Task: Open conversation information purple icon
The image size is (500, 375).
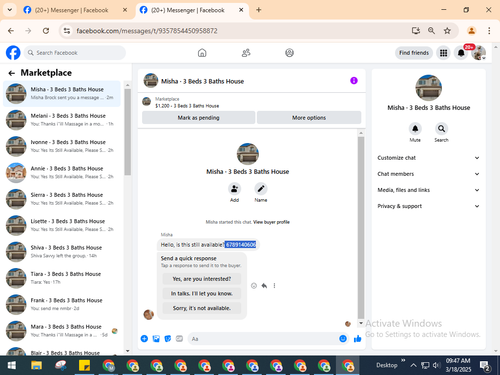Action: tap(354, 81)
